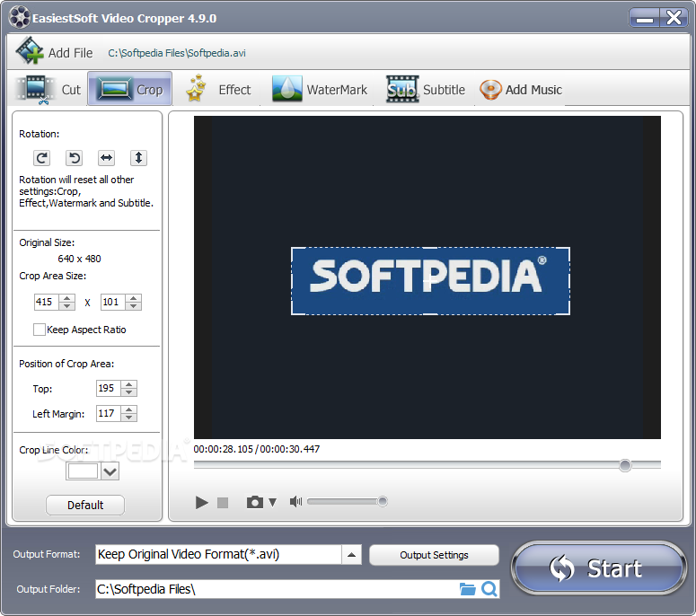Viewport: 696px width, 616px height.
Task: Click the loaded file path Softpedia.avi
Action: tap(177, 53)
